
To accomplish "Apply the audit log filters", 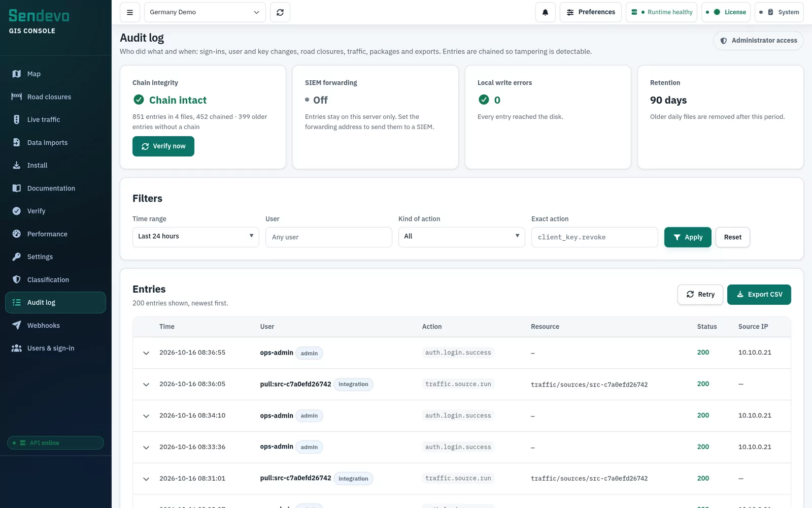I will pyautogui.click(x=688, y=237).
